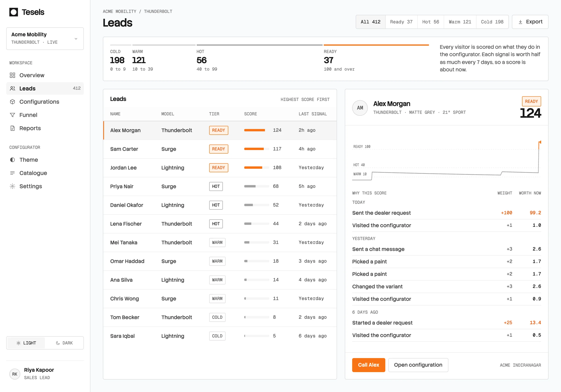
Task: Filter leads by Warm 121 tab
Action: tap(460, 22)
